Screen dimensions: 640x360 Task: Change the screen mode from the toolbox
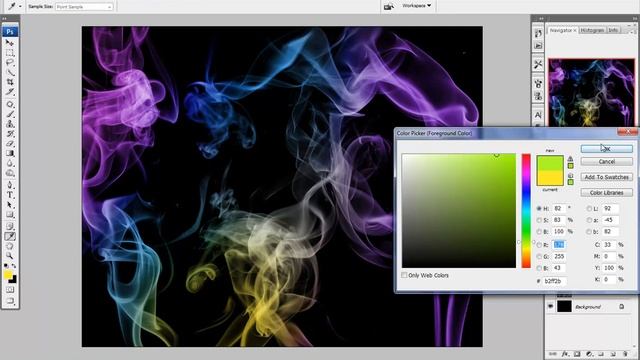tap(10, 301)
